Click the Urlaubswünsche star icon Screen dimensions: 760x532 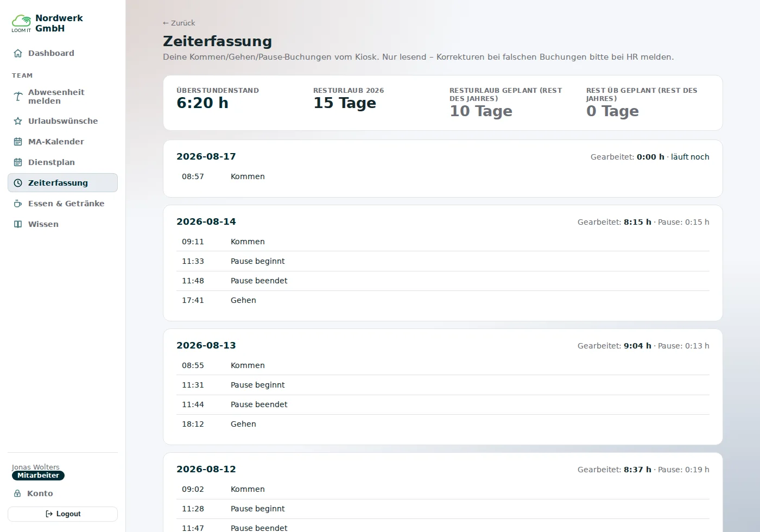[x=18, y=121]
